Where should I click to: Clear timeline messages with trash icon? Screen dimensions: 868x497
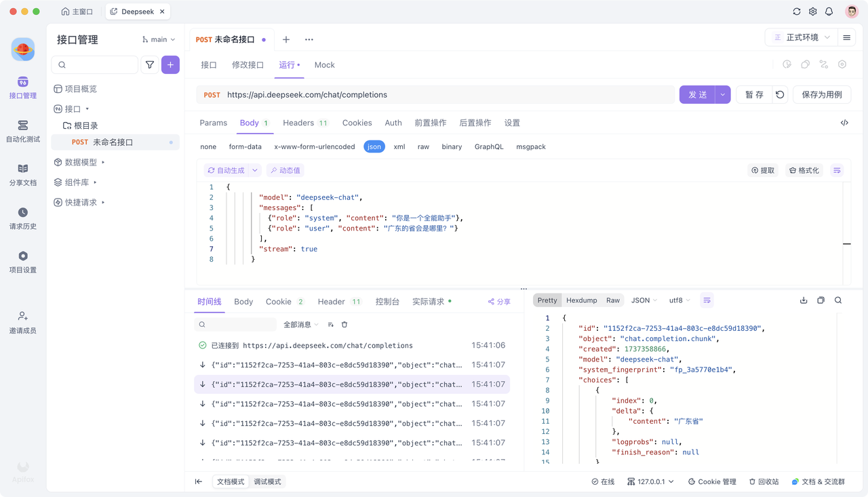click(x=344, y=325)
